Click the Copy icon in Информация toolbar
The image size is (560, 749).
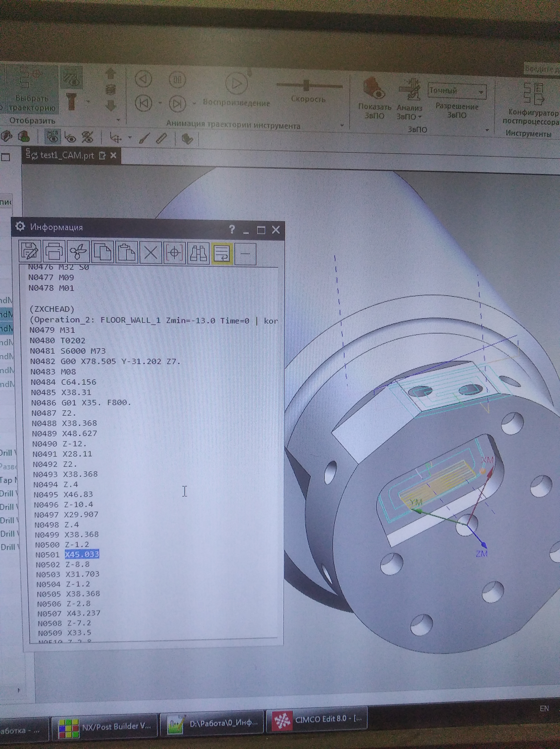(102, 252)
